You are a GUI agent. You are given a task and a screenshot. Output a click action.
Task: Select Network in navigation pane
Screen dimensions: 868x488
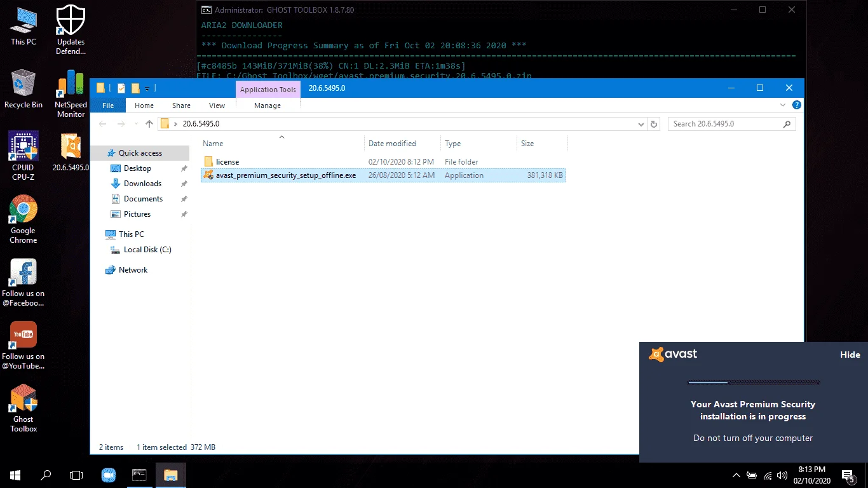coord(133,270)
